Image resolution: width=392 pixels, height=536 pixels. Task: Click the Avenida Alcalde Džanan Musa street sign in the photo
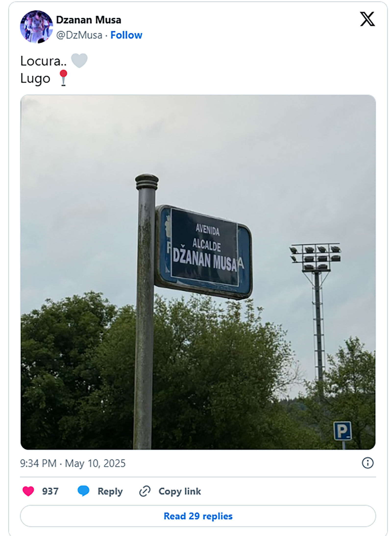point(203,252)
